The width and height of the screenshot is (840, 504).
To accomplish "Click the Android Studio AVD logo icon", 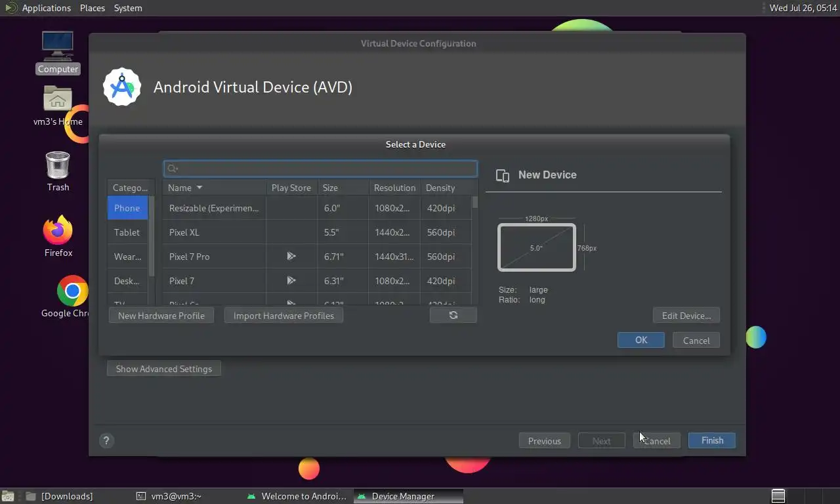I will point(122,87).
